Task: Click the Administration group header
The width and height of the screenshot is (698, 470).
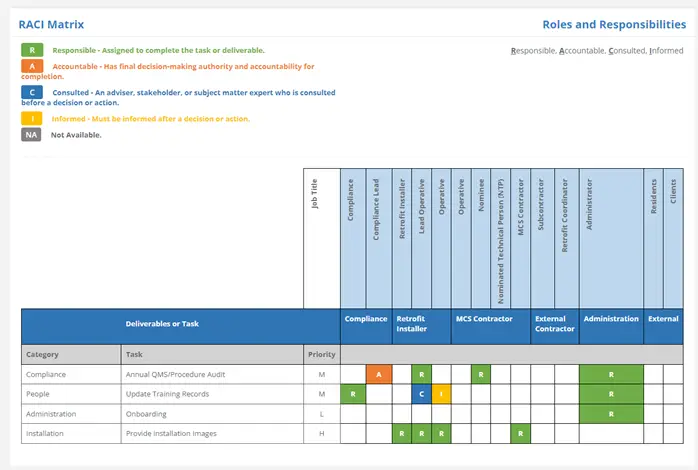Action: 611,326
